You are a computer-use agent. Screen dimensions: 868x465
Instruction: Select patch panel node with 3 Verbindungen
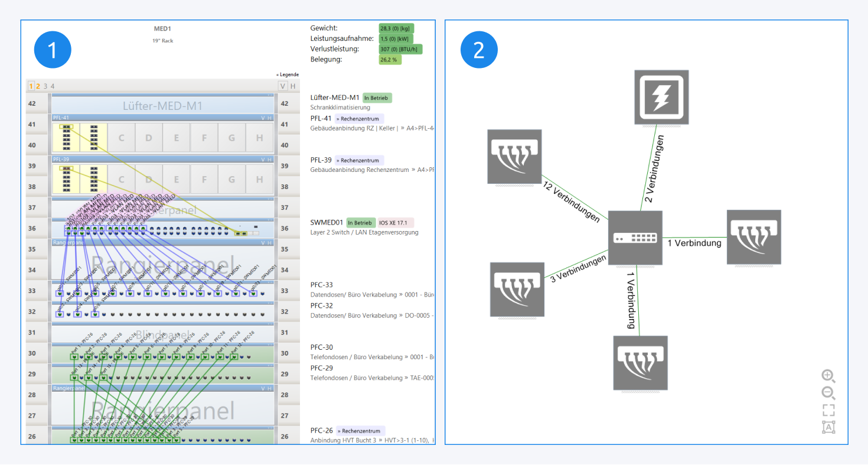tap(517, 290)
